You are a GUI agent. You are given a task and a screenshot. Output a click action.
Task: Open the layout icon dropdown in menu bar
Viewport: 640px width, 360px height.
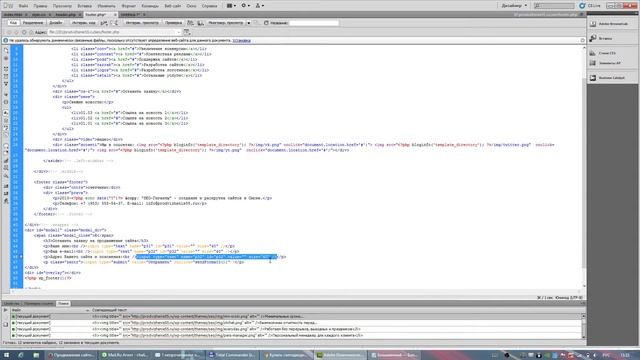(231, 6)
